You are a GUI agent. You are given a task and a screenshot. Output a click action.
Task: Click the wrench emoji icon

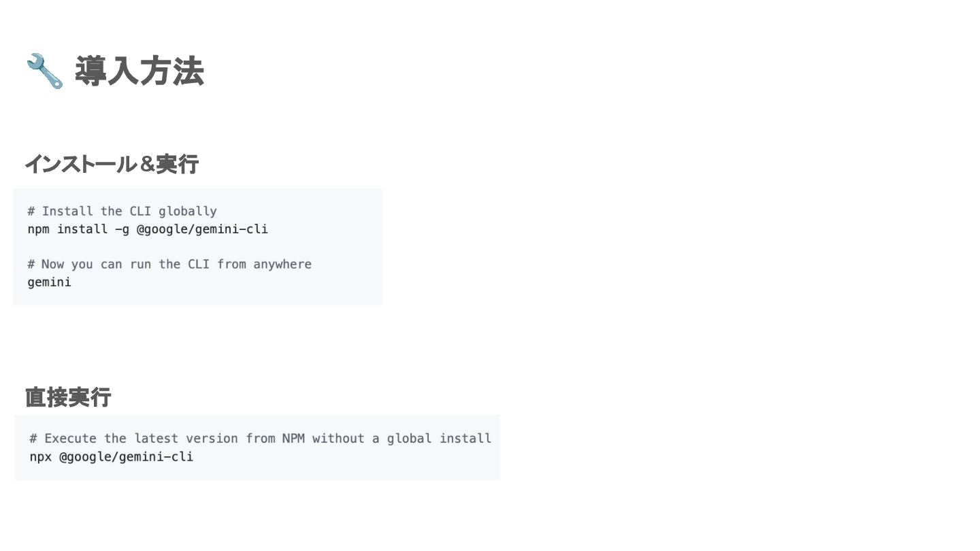45,71
